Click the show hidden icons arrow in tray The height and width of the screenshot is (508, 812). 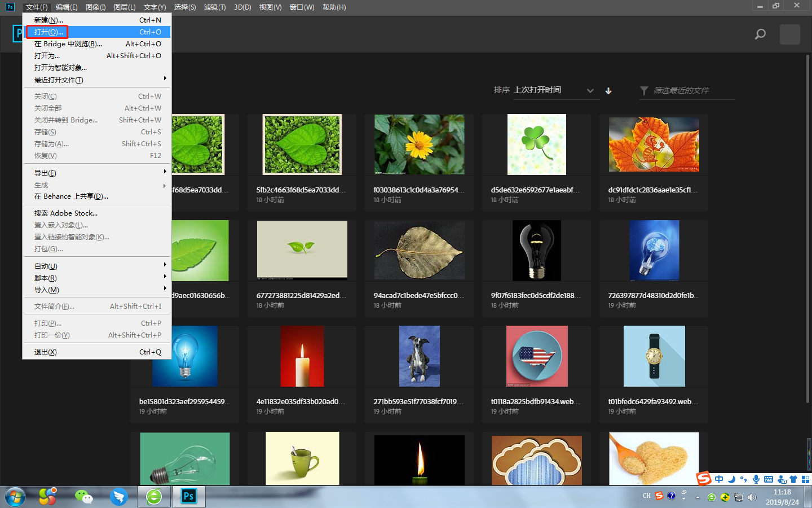click(x=698, y=497)
